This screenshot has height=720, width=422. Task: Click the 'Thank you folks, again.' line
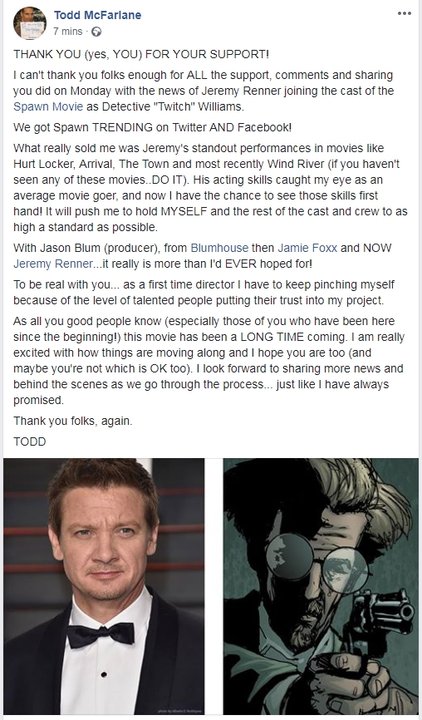(73, 421)
